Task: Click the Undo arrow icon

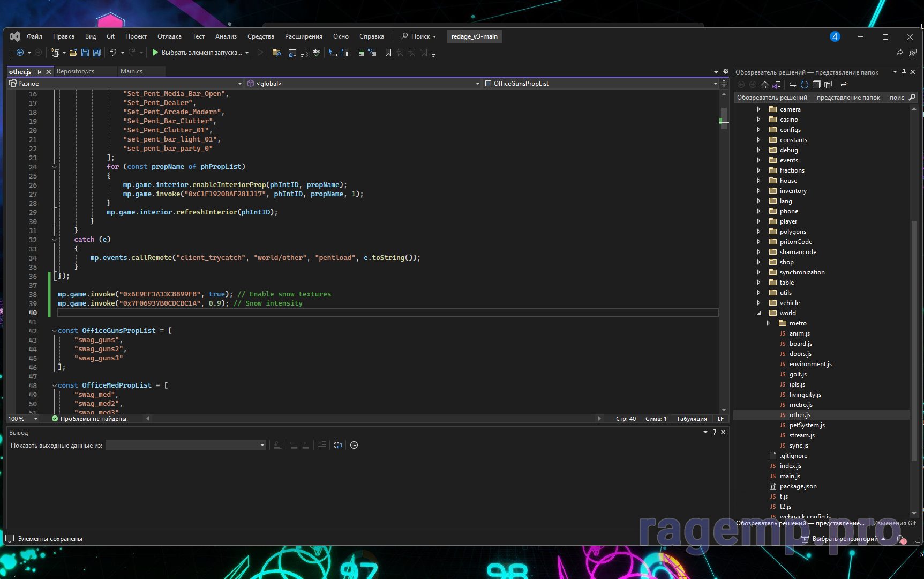Action: [x=112, y=53]
